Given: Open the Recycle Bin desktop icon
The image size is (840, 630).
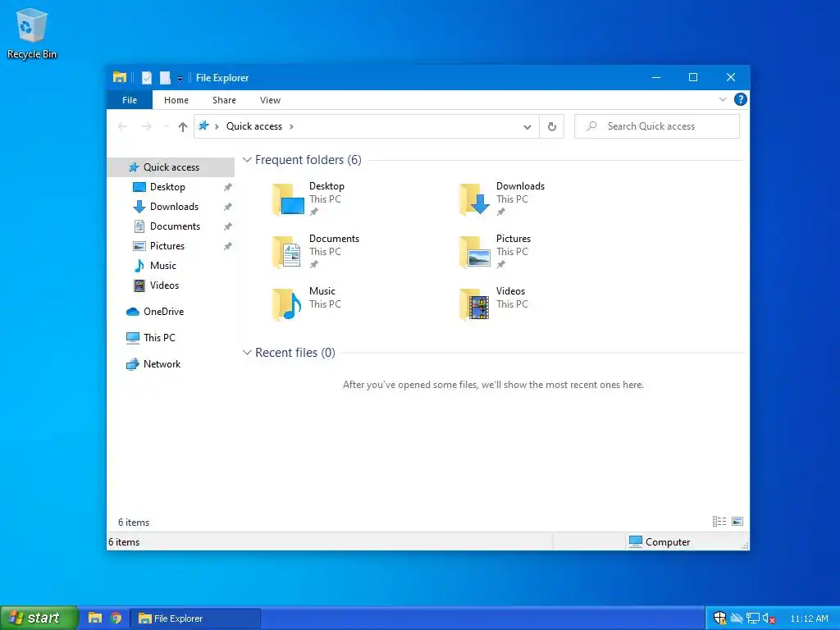Looking at the screenshot, I should (32, 34).
